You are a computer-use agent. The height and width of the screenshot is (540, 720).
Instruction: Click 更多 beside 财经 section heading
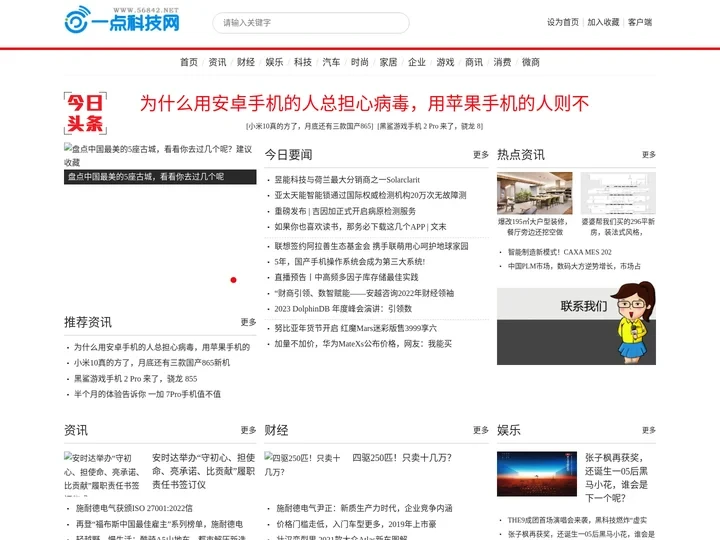pos(481,430)
